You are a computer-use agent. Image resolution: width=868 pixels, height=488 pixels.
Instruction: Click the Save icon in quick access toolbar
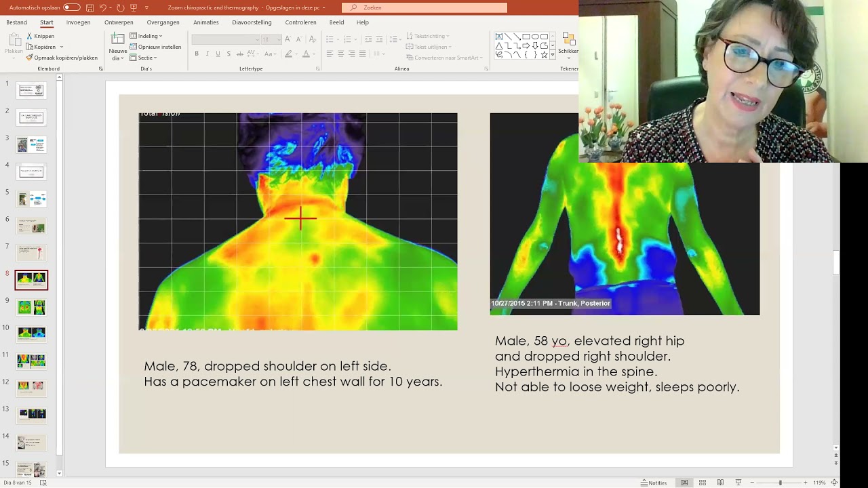pyautogui.click(x=90, y=7)
